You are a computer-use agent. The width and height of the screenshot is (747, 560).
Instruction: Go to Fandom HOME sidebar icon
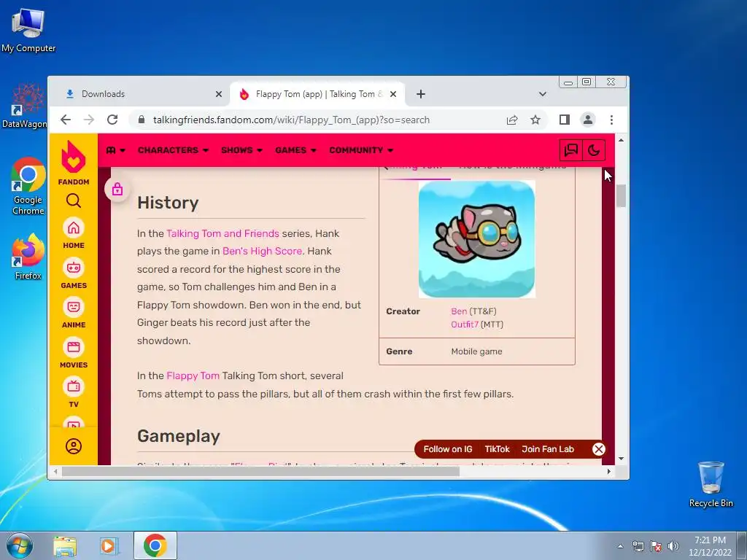click(x=74, y=234)
